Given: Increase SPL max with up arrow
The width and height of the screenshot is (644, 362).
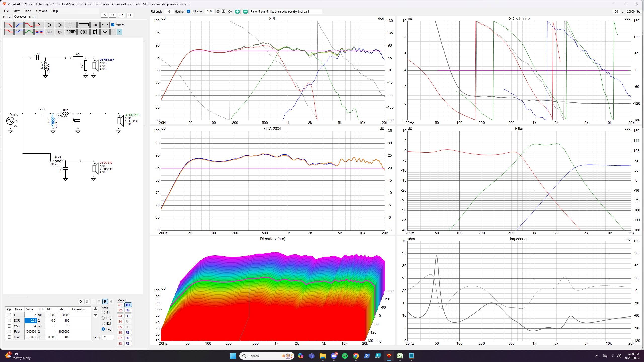Looking at the screenshot, I should (218, 10).
